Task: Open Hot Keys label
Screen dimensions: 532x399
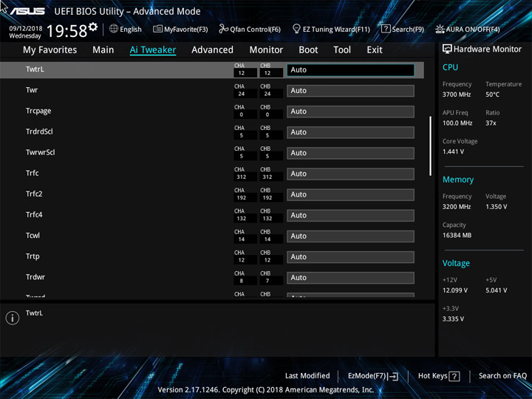Action: (432, 376)
